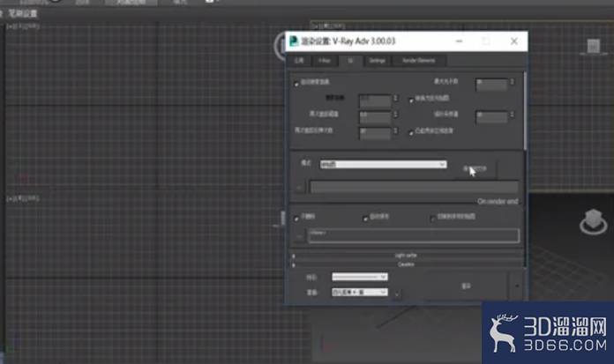Open the view dropdown at the dialog bottom

(x=360, y=292)
